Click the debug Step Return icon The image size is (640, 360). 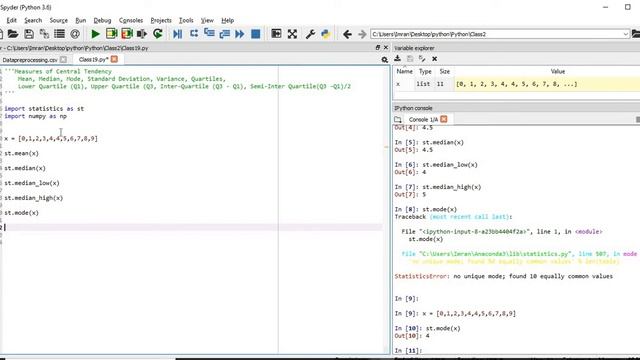pyautogui.click(x=224, y=34)
